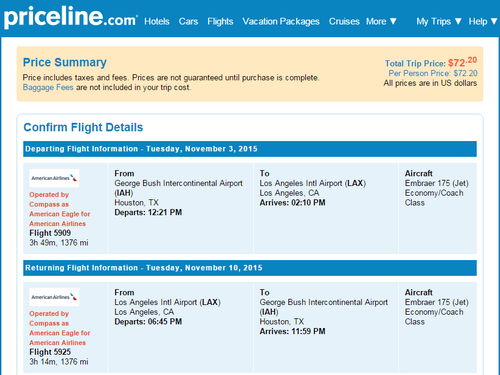Image resolution: width=500 pixels, height=375 pixels.
Task: Open Vacation Packages page
Action: (281, 21)
